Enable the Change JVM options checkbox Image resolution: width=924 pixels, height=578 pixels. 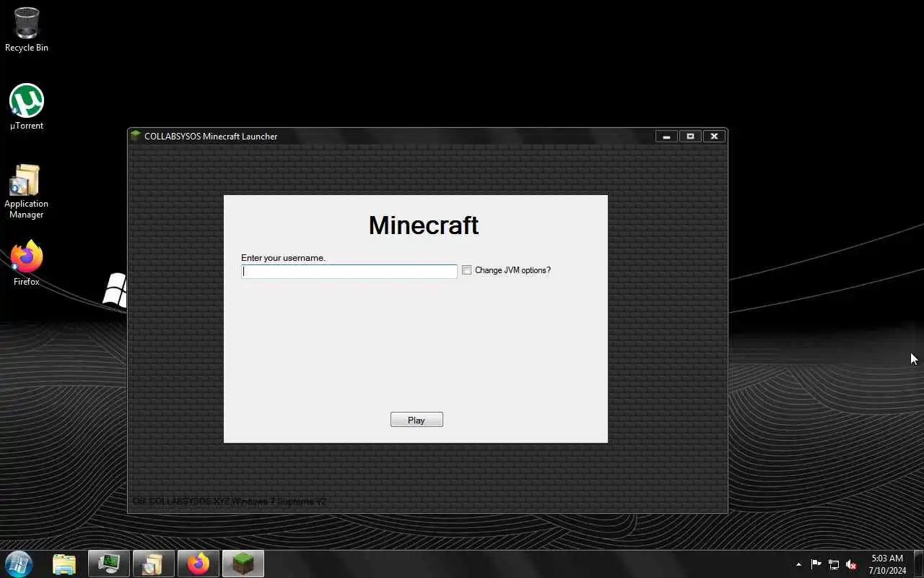tap(467, 270)
